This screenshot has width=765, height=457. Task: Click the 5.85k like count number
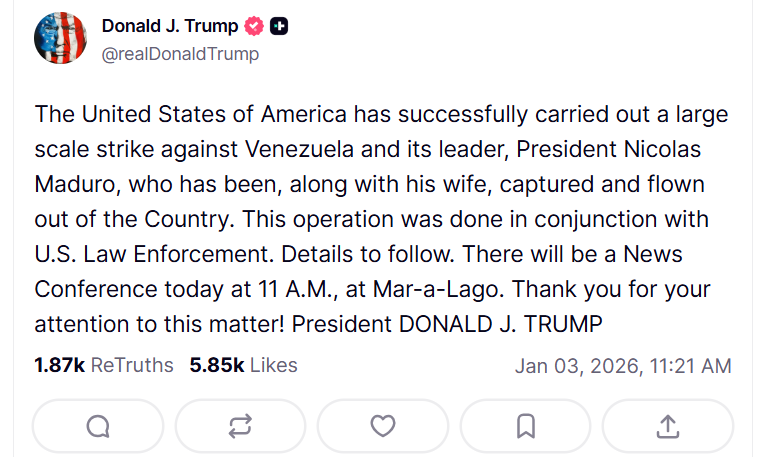coord(216,365)
